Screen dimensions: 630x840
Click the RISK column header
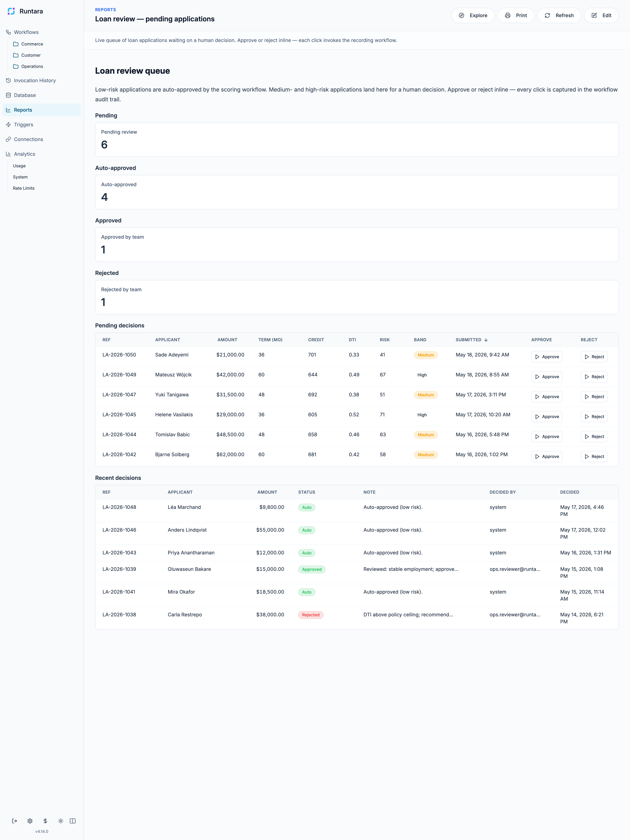click(x=385, y=340)
